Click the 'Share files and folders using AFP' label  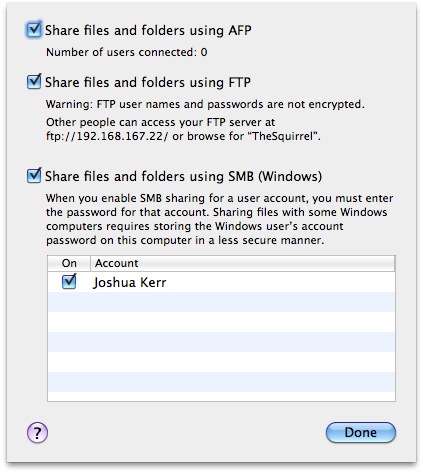tap(148, 31)
